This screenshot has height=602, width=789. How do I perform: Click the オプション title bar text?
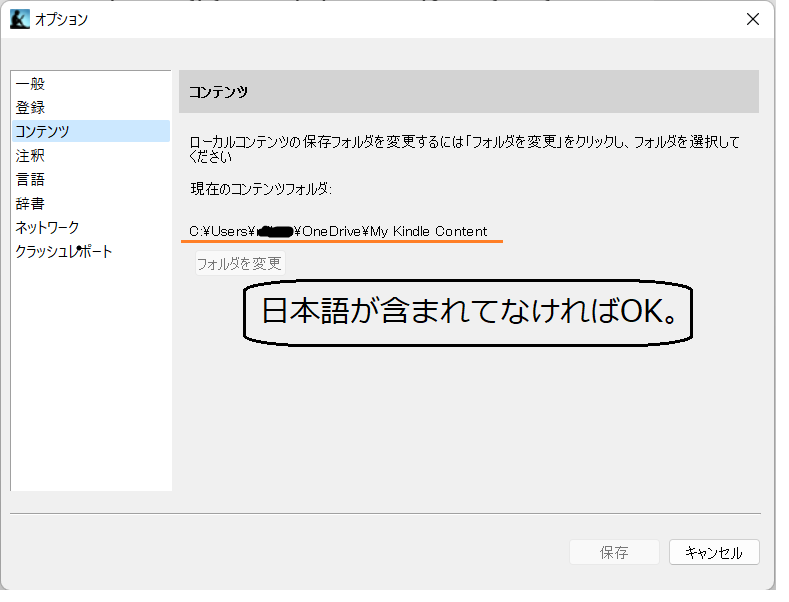[x=62, y=19]
